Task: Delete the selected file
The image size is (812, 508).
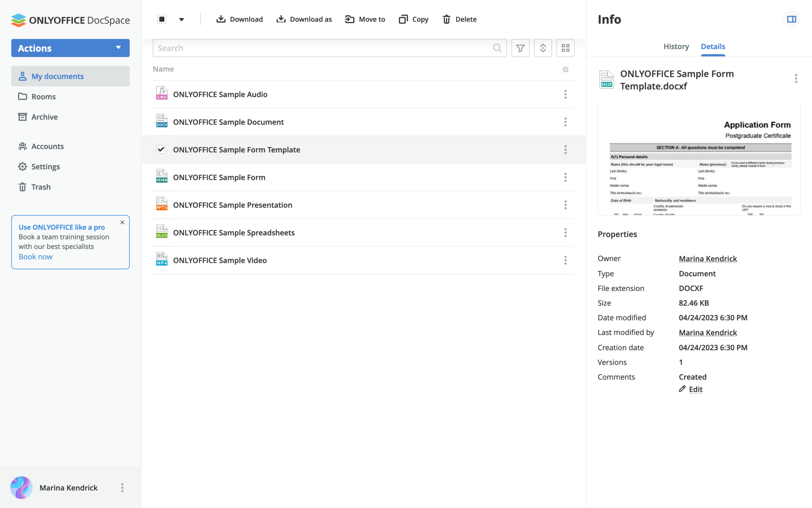Action: (459, 19)
